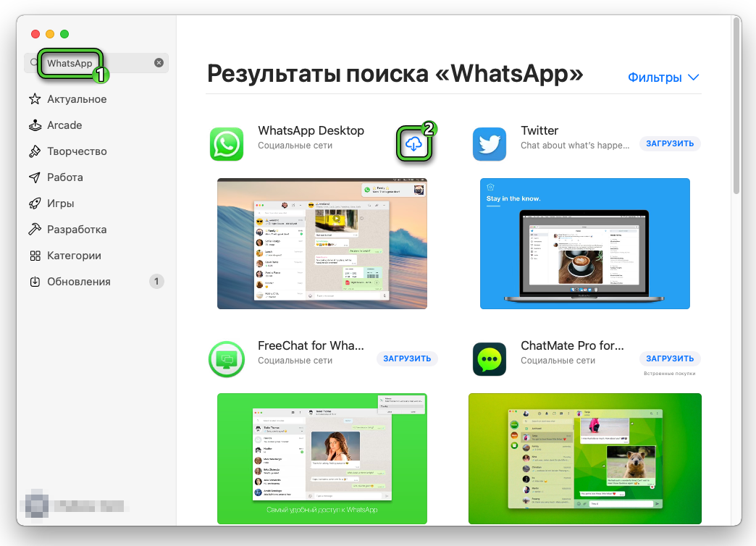Open the Twitter app title
756x546 pixels.
[539, 130]
